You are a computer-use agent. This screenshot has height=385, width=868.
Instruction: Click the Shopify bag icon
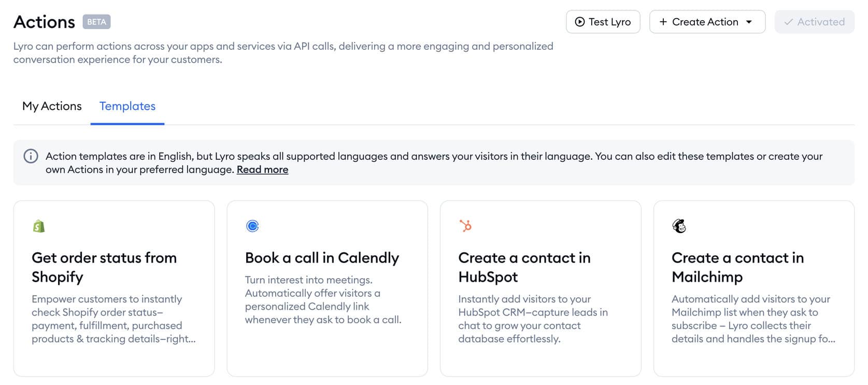pyautogui.click(x=39, y=226)
